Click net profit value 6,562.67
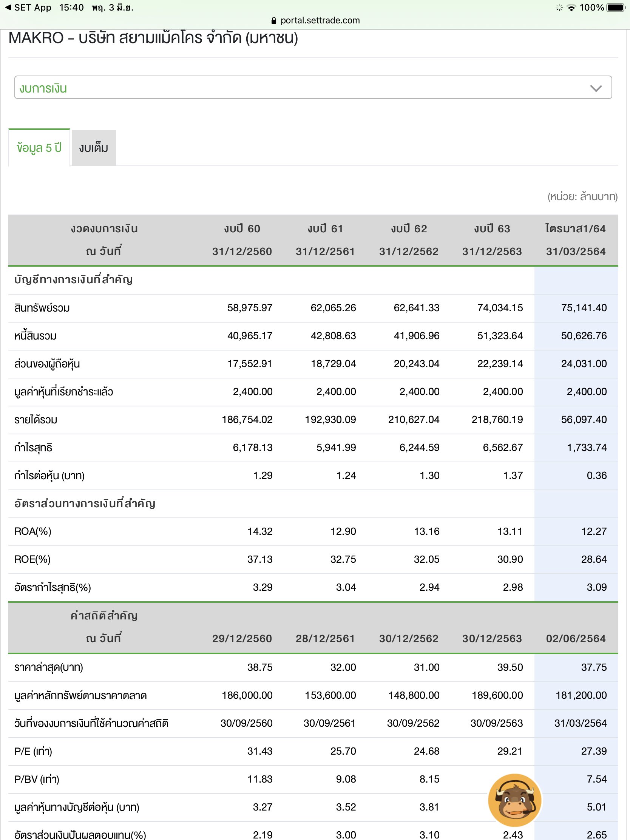The width and height of the screenshot is (630, 840). click(503, 448)
